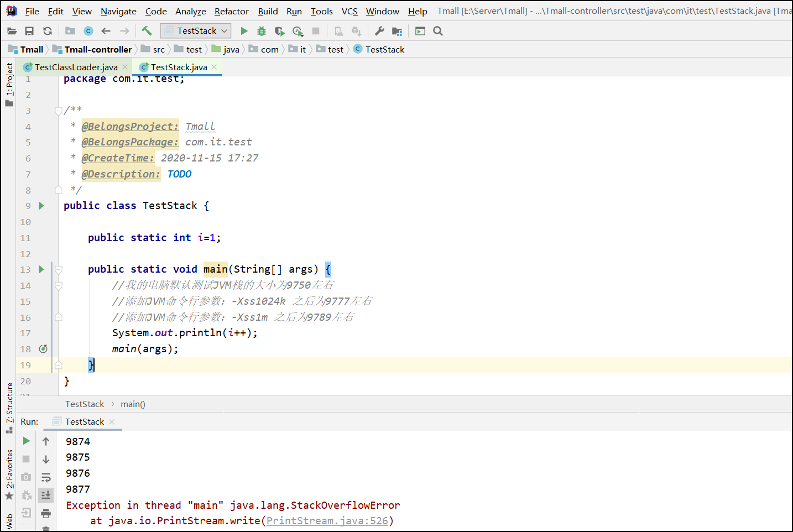Open Settings with the wrench icon
793x532 pixels.
[379, 31]
